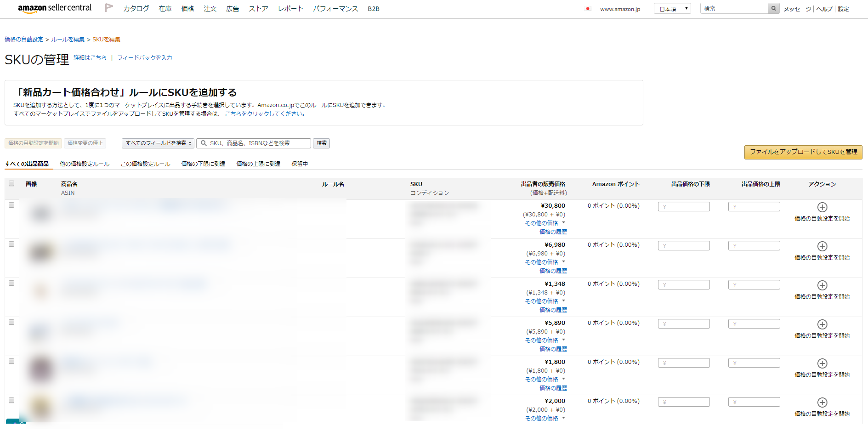This screenshot has width=868, height=431.
Task: Switch to the 価格の下限に到達 tab
Action: pos(203,164)
